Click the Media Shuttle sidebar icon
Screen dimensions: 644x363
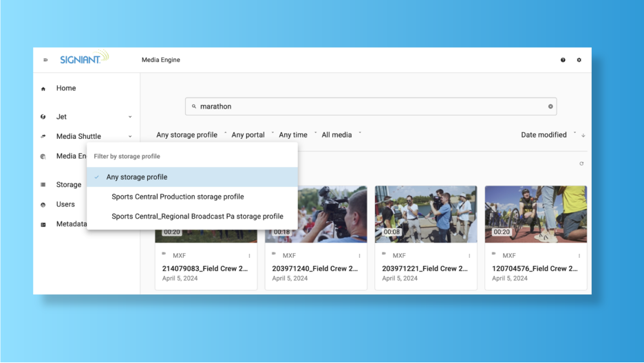pos(43,136)
